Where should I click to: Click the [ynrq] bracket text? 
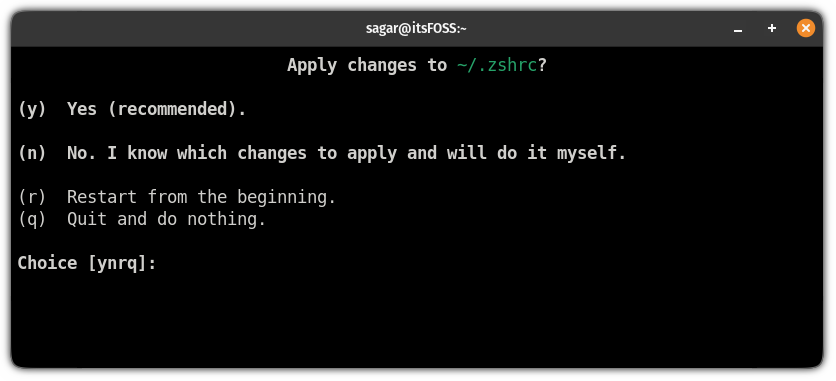click(117, 263)
